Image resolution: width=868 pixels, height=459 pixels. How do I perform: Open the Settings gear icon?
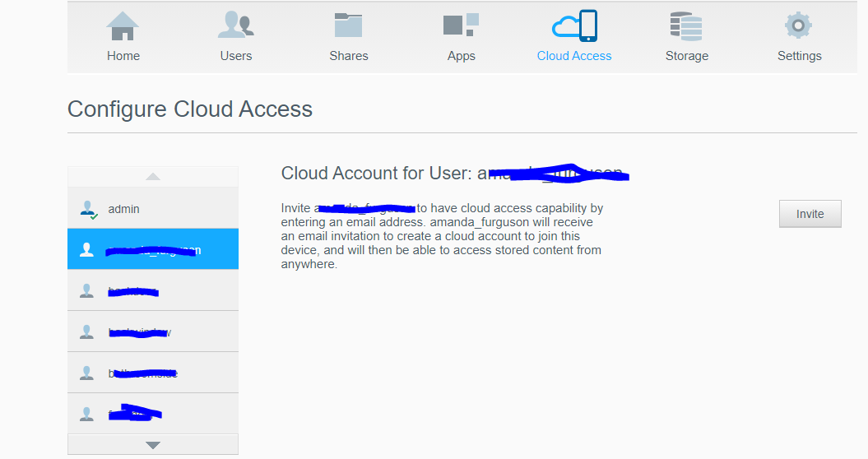click(798, 25)
